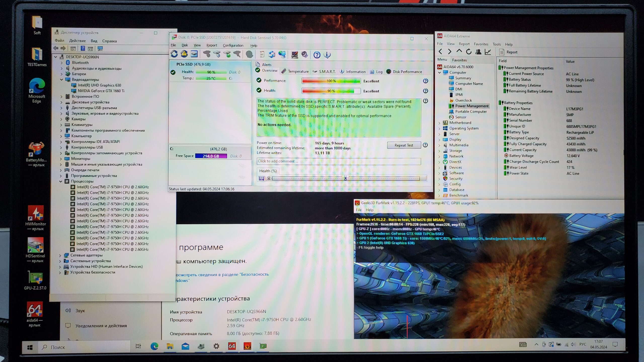
Task: Open AIDA64 graph chart toolbar icon
Action: (x=488, y=52)
